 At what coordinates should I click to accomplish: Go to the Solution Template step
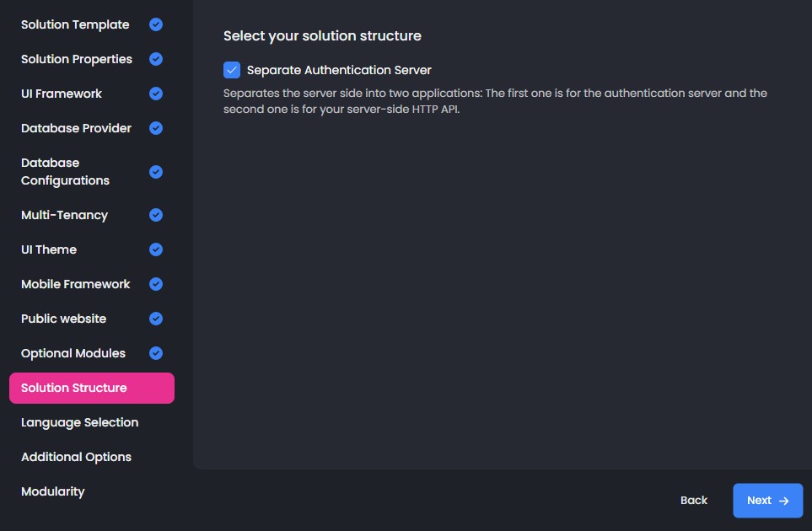pyautogui.click(x=75, y=24)
